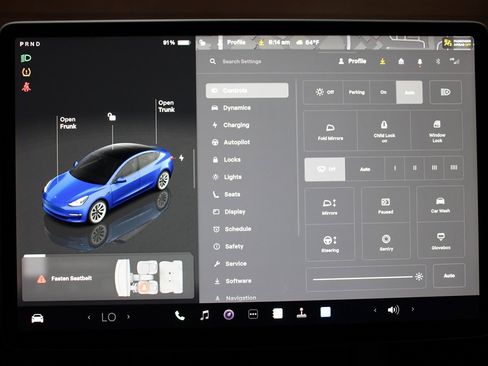Tap Profile in the settings header
This screenshot has height=366, width=488.
click(352, 61)
